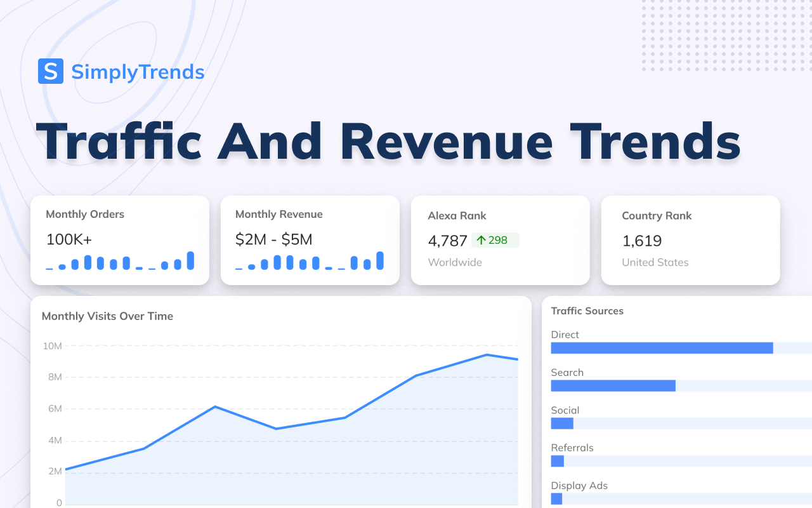
Task: Click the peak point of the visits line
Action: (487, 355)
